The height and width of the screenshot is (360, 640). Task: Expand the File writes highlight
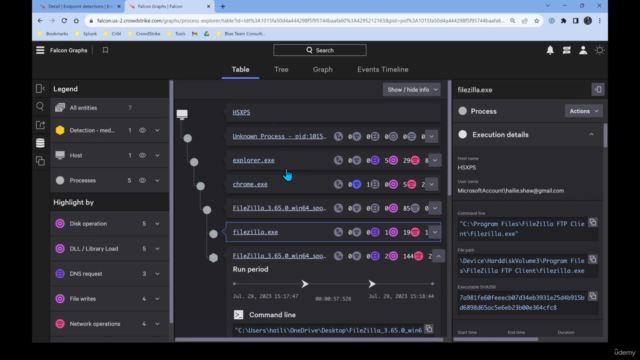[157, 299]
